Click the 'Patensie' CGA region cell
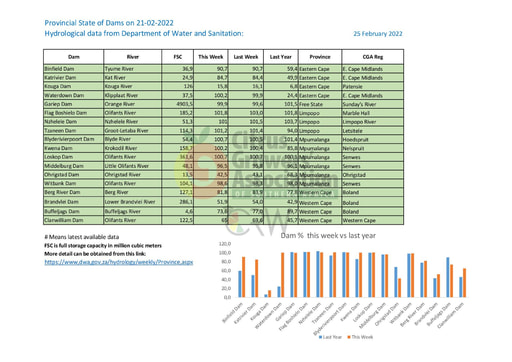The height and width of the screenshot is (362, 512). point(373,86)
